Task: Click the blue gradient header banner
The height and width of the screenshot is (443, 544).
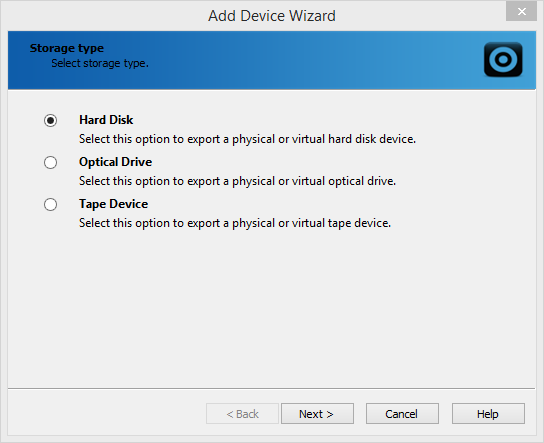Action: point(272,60)
